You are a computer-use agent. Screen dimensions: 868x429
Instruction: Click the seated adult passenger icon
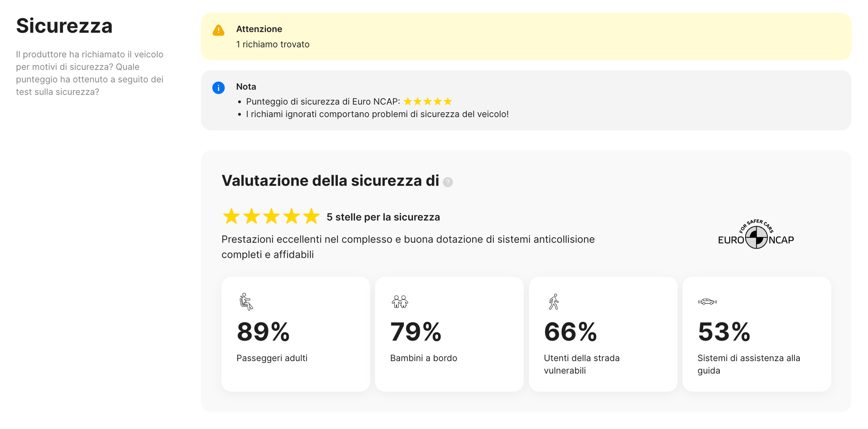click(246, 301)
